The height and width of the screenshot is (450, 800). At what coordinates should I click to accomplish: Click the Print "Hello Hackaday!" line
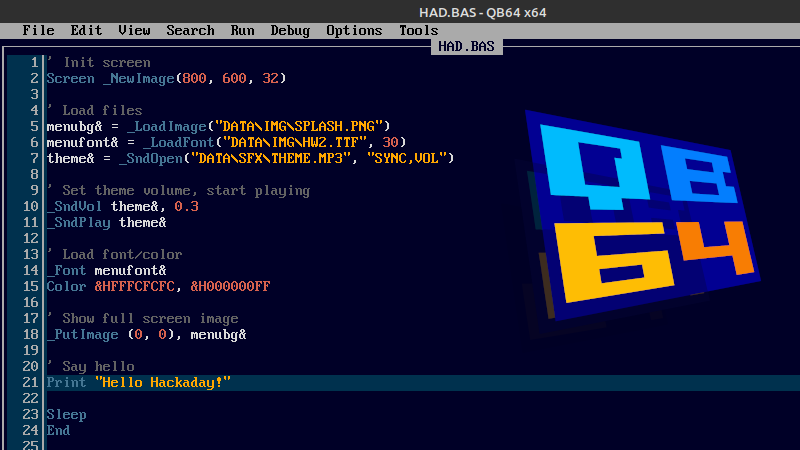(138, 383)
